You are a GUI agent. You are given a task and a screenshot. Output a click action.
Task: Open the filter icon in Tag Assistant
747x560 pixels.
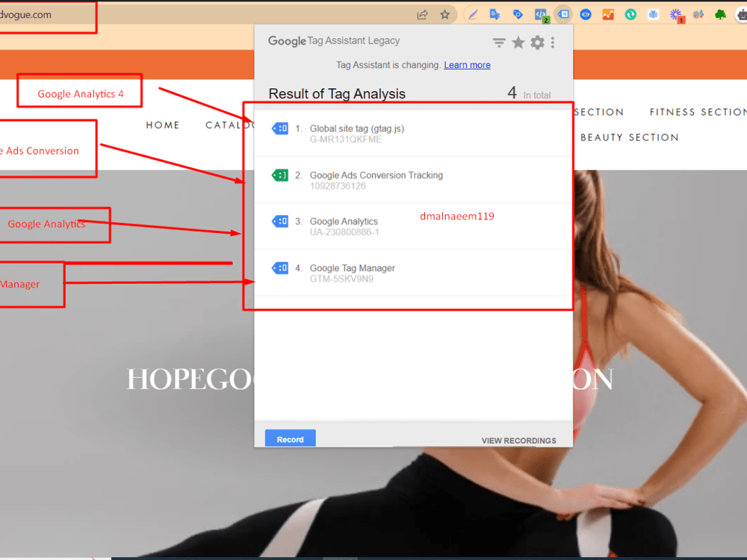pos(499,43)
